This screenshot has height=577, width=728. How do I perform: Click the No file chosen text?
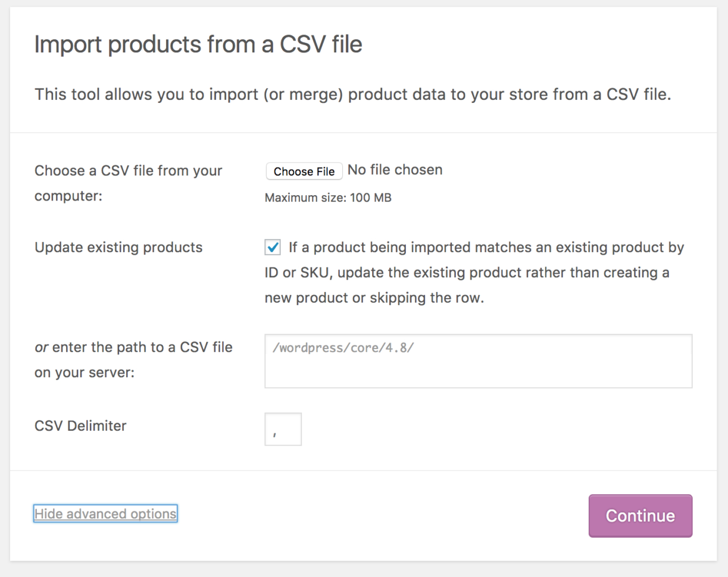coord(395,170)
